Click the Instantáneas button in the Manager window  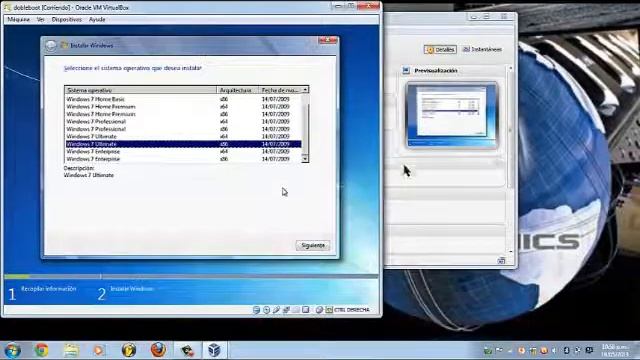click(x=482, y=49)
